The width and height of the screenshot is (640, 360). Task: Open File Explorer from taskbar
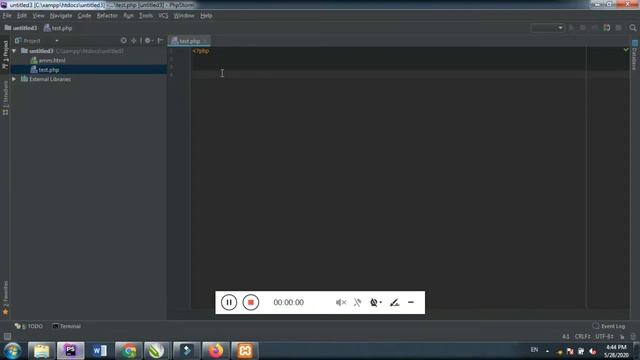(42, 351)
